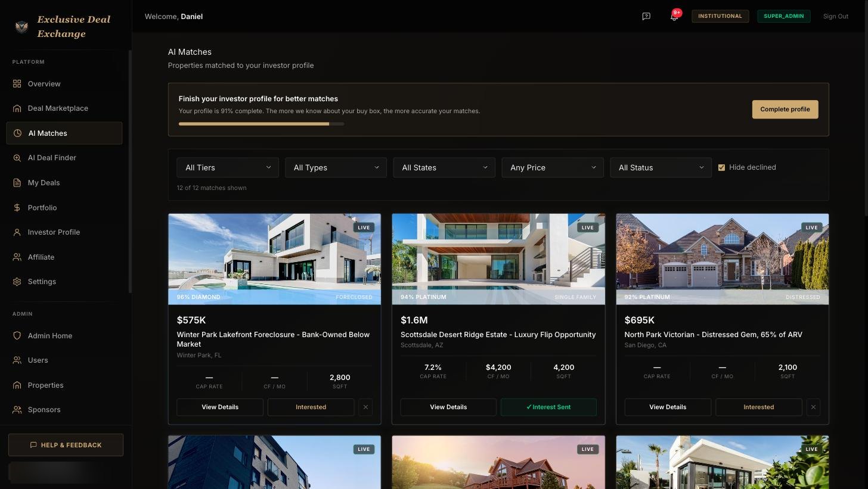
Task: Click the Winter Park Lakefront property photo
Action: (274, 259)
